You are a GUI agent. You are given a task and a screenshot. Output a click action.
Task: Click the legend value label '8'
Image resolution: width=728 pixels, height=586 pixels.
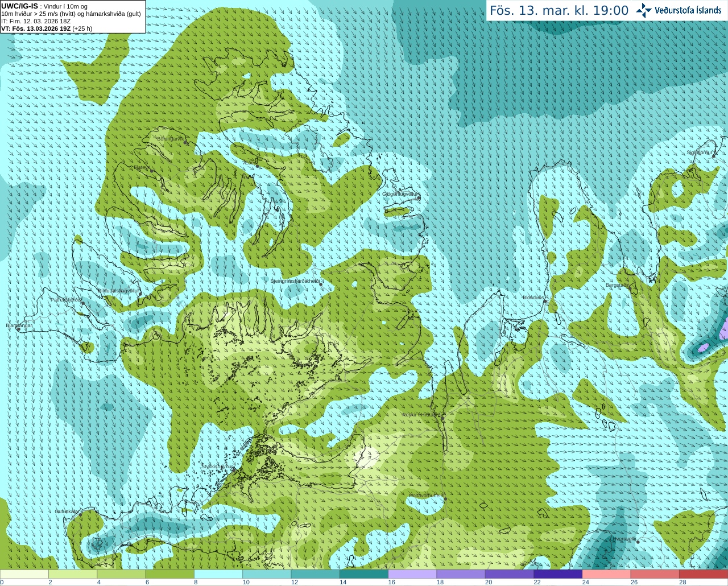pyautogui.click(x=196, y=582)
